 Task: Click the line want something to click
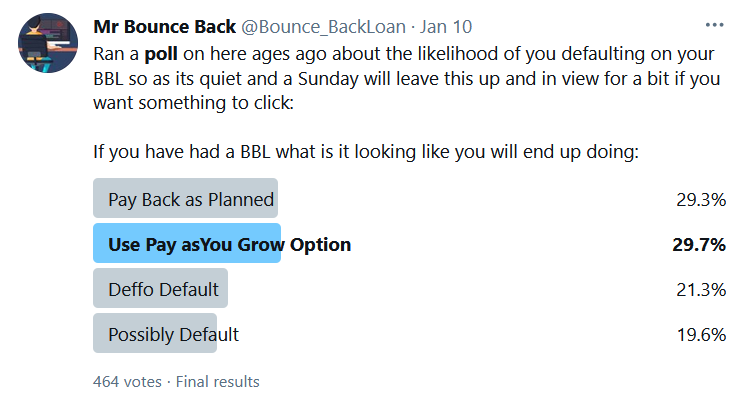point(193,103)
